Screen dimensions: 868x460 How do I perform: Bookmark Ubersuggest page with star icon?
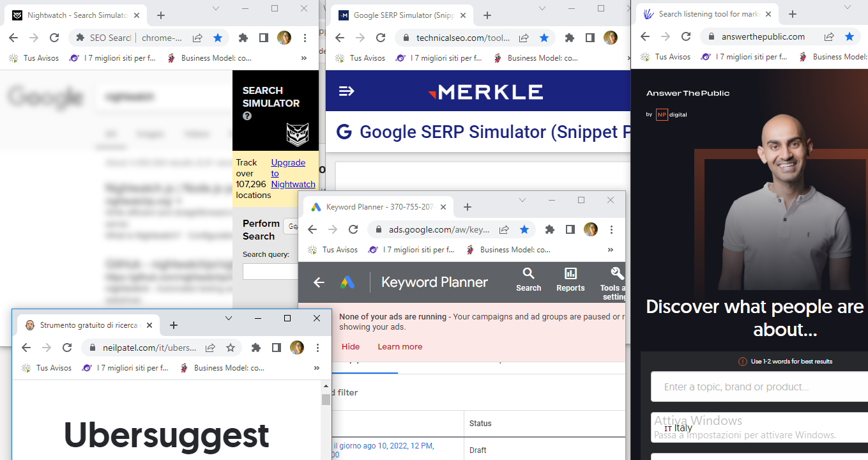coord(231,348)
